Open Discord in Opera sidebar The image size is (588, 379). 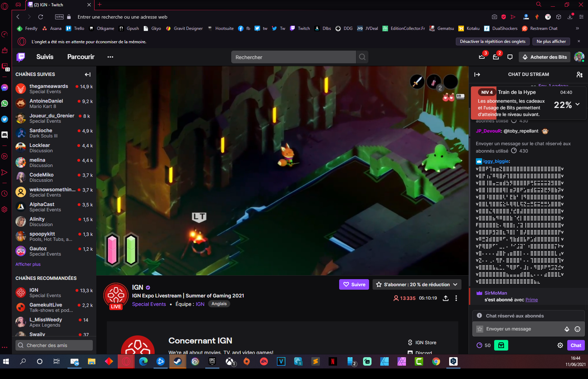tap(5, 135)
